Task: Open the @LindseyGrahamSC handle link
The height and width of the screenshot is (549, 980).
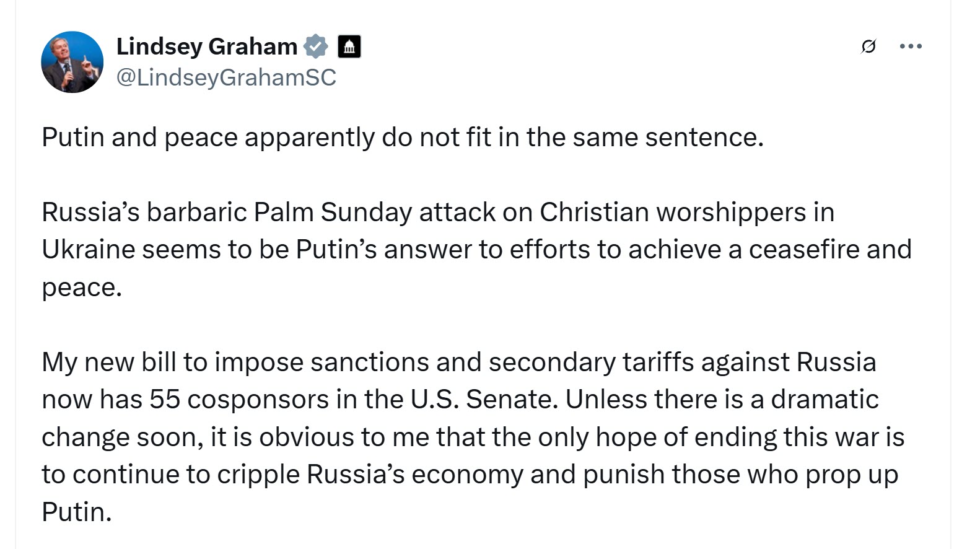Action: tap(226, 77)
